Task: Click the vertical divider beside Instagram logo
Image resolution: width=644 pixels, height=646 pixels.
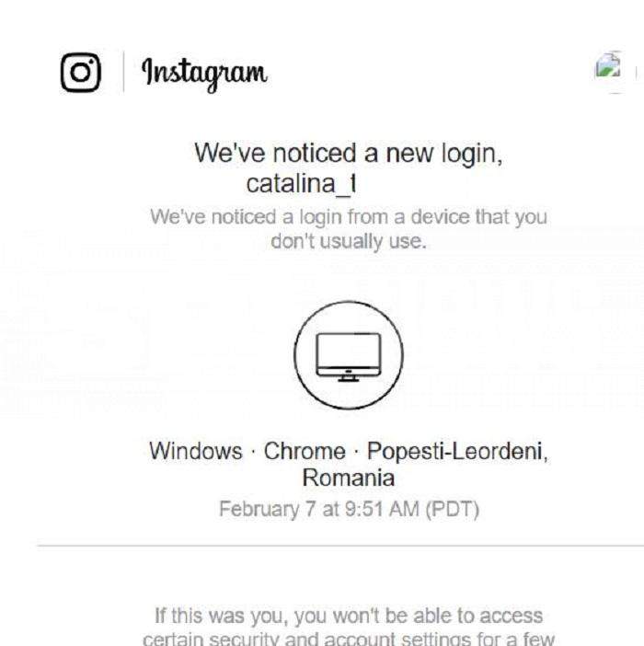Action: [x=124, y=72]
